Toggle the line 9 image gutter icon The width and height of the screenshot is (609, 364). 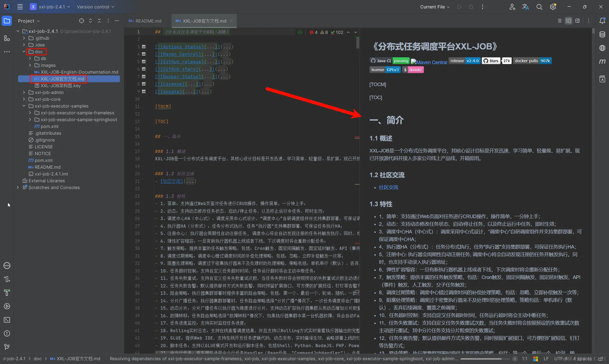(x=144, y=92)
